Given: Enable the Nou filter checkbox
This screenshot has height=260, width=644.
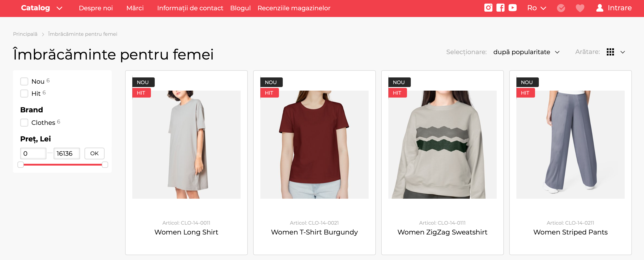Looking at the screenshot, I should point(24,81).
